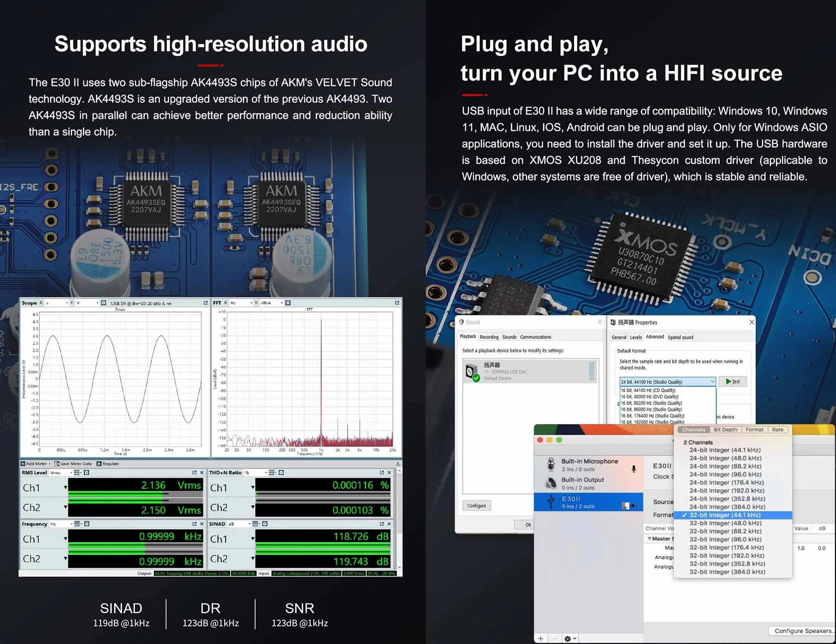Open RMS Level Vrms unit dropdown
Viewport: 836px width, 644px height.
click(61, 473)
